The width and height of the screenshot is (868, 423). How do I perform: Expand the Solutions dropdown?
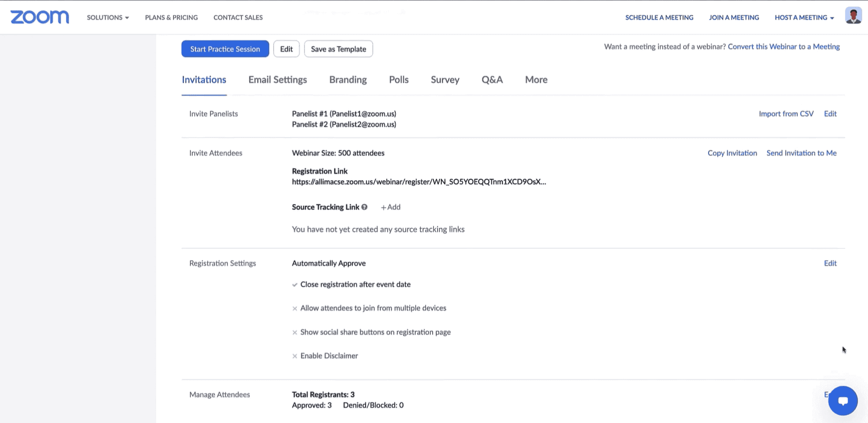(x=108, y=17)
